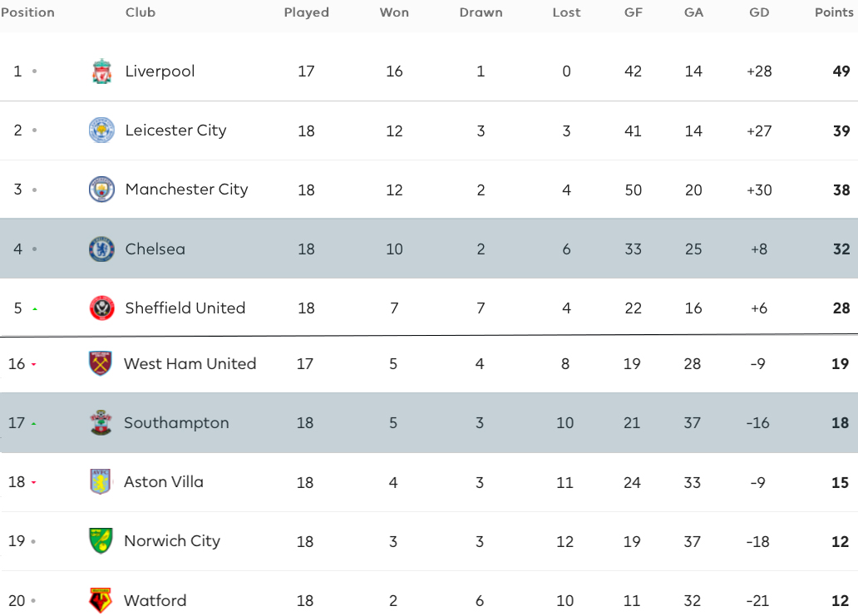Image resolution: width=858 pixels, height=616 pixels.
Task: Click West Ham's red down-movement arrow
Action: (33, 364)
